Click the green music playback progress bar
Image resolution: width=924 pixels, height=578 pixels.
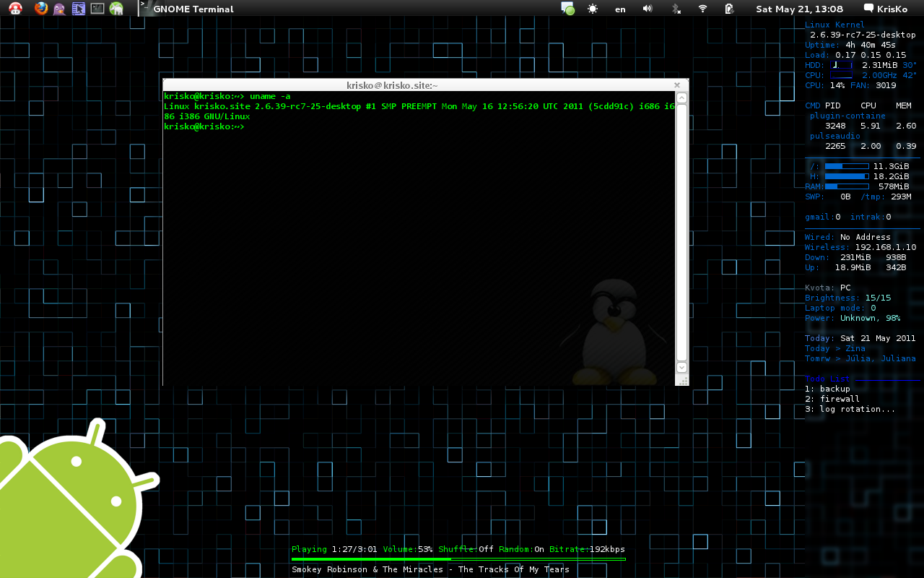click(x=458, y=559)
